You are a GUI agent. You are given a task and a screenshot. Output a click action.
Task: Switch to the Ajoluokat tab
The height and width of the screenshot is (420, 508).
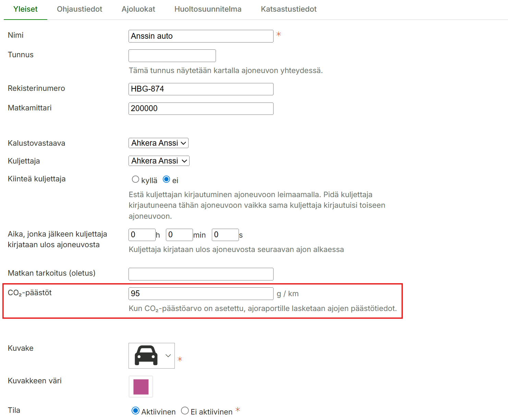[x=138, y=9]
